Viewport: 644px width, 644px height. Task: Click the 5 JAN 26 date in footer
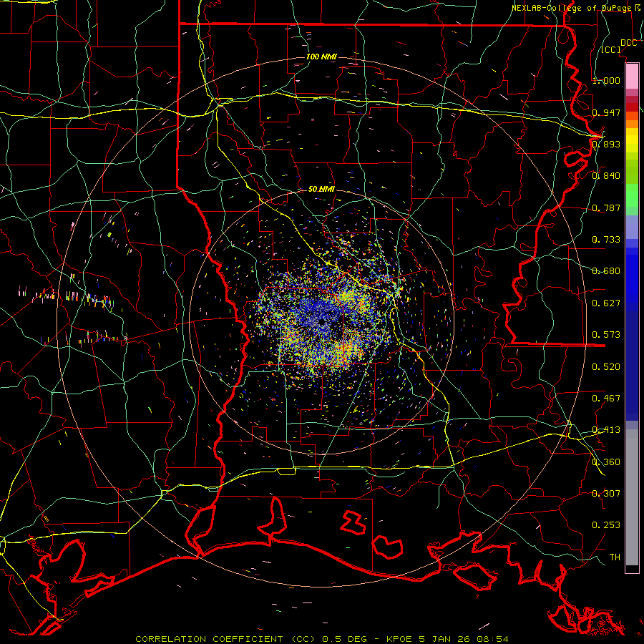(445, 639)
